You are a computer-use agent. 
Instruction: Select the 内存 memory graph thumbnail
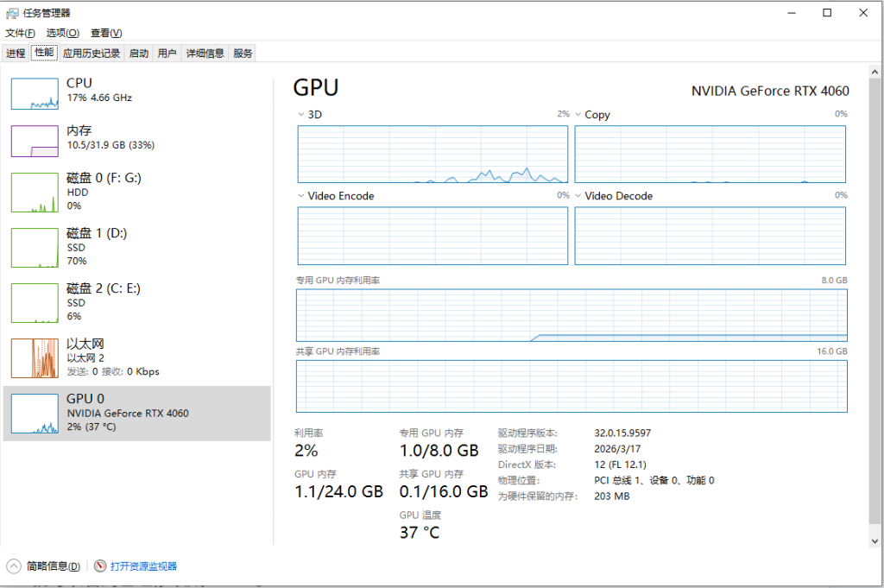click(35, 142)
